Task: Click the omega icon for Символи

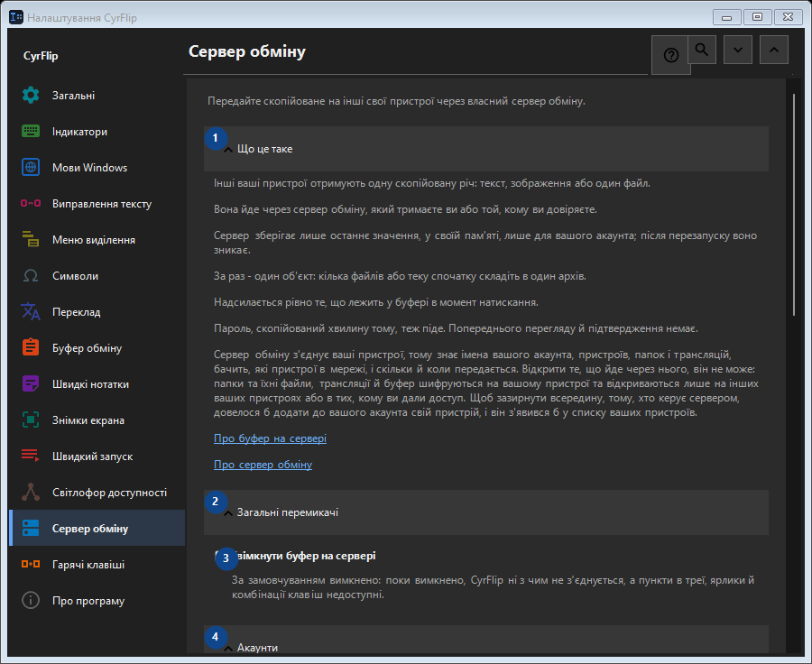Action: [31, 276]
